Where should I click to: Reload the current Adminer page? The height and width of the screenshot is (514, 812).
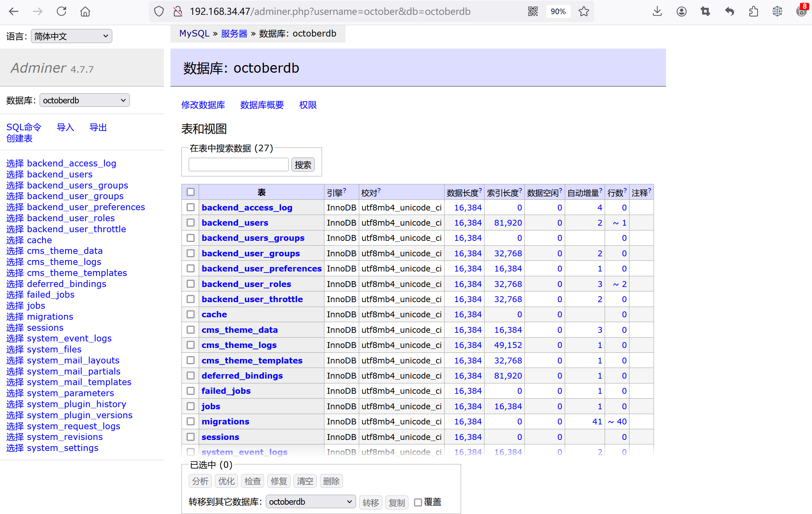click(x=61, y=11)
